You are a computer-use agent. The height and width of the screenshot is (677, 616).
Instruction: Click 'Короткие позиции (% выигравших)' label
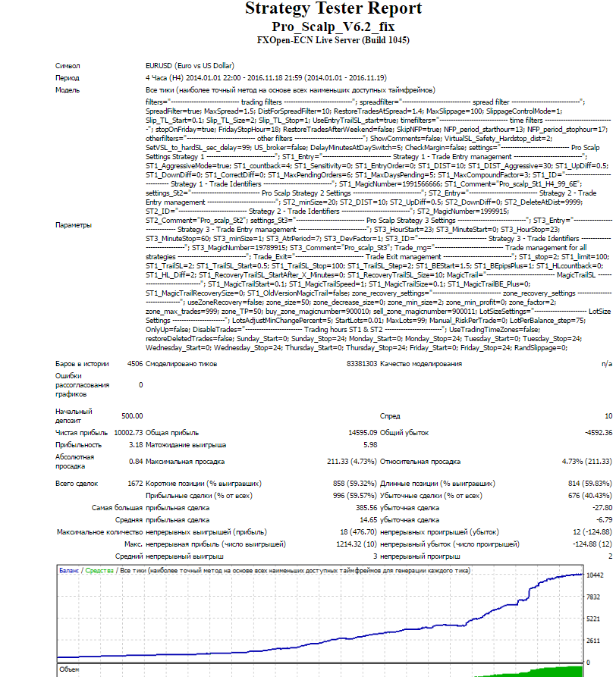coord(203,484)
